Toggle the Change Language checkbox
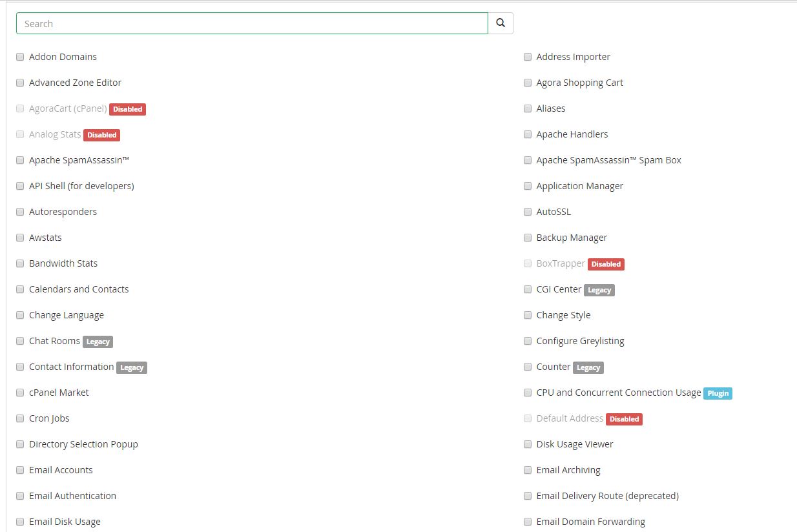 point(20,315)
